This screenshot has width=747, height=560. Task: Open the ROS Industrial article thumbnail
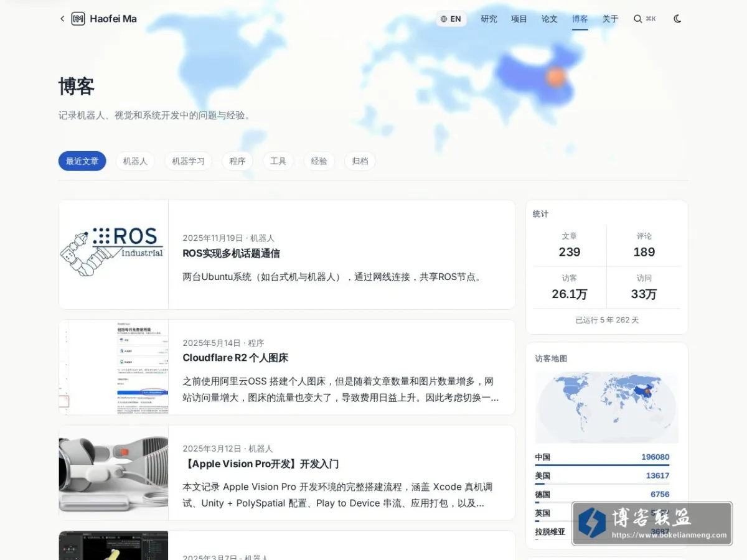click(x=113, y=254)
